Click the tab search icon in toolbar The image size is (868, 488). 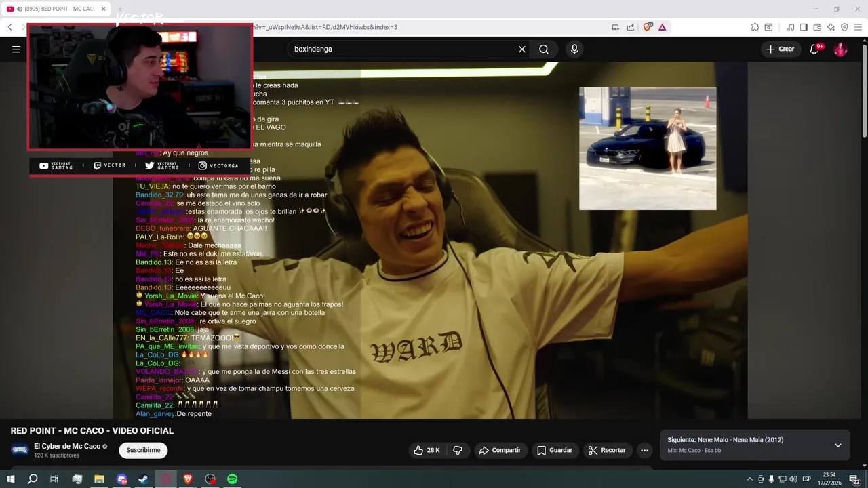pyautogui.click(x=768, y=27)
